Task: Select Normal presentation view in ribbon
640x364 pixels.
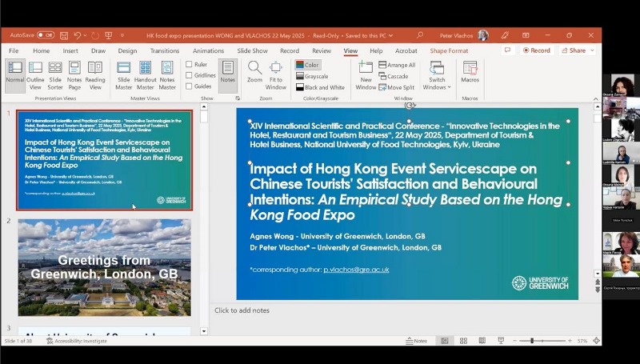Action: [15, 76]
